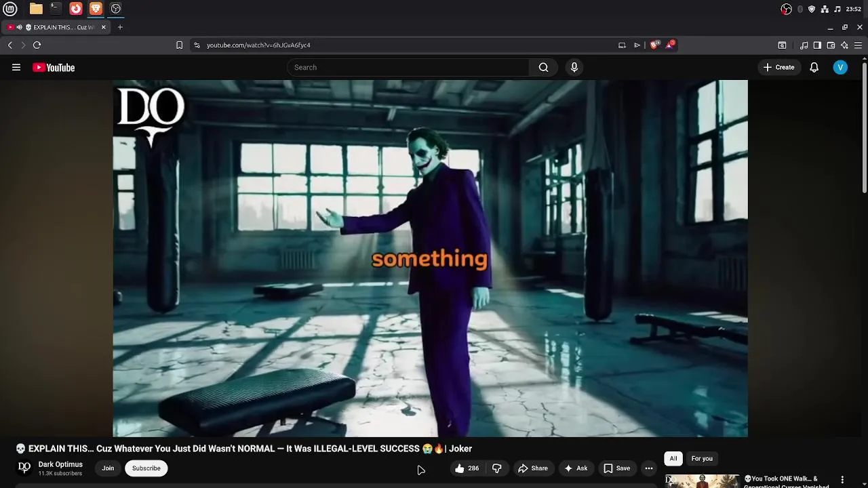Viewport: 868px width, 488px height.
Task: Open the red-orange circle app in panel
Action: click(76, 9)
